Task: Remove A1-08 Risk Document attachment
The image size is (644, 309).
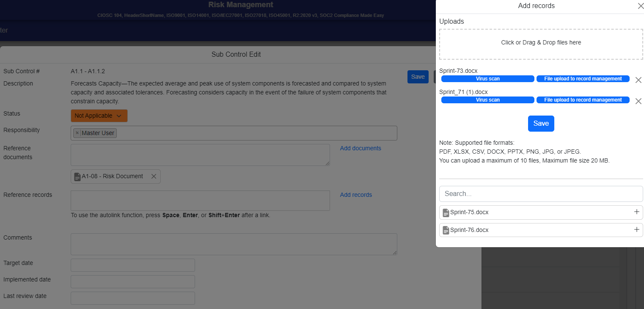Action: (154, 177)
